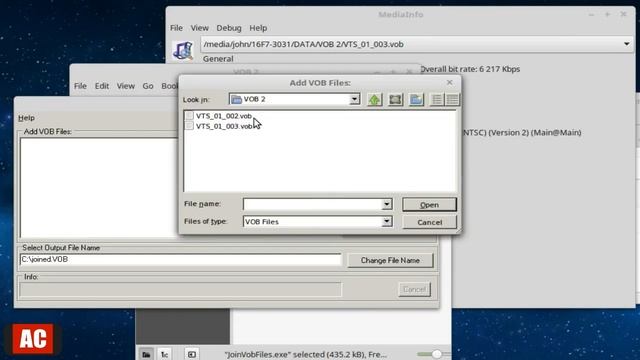Create new folder icon in Add VOB dialog

pyautogui.click(x=416, y=99)
